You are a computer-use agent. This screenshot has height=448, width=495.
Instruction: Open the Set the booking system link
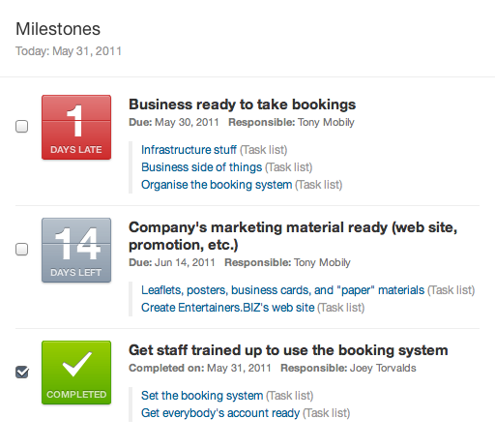pyautogui.click(x=202, y=396)
